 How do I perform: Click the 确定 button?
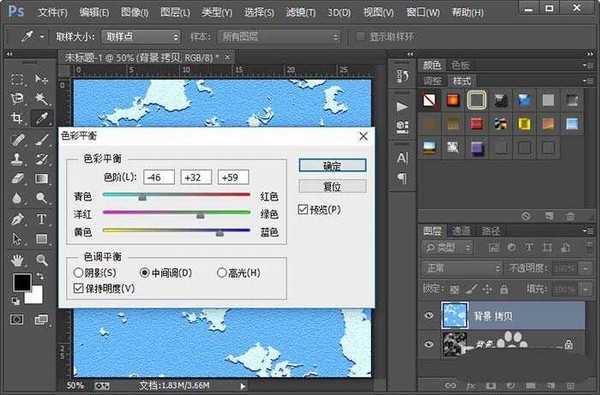point(332,166)
